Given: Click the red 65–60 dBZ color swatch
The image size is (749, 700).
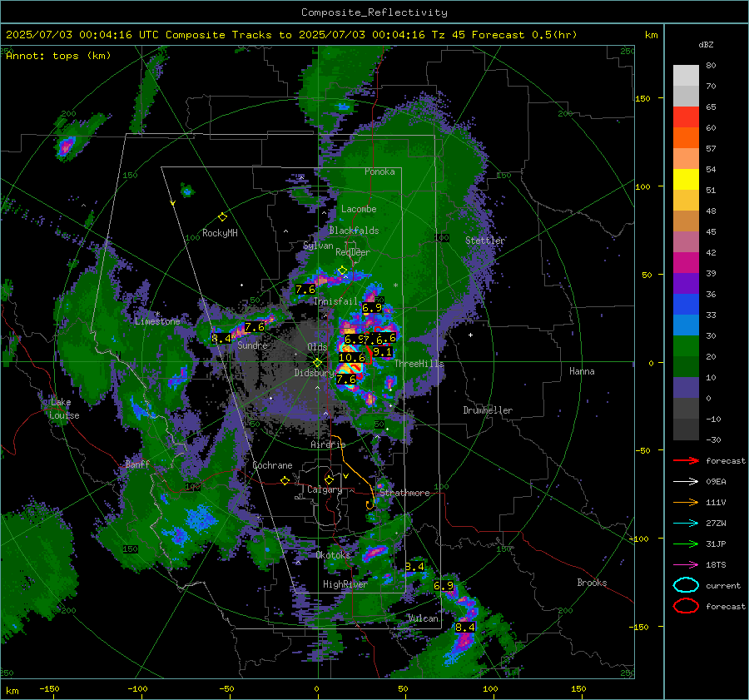Looking at the screenshot, I should coord(686,117).
